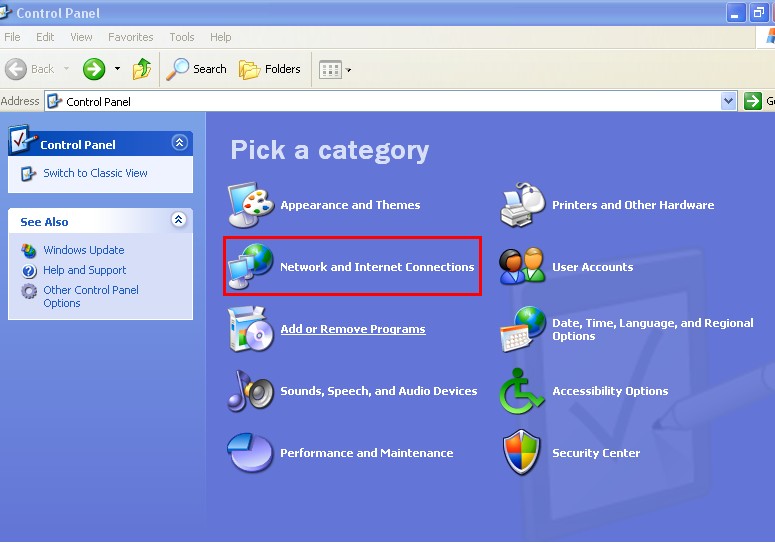Click the Control Panel icon in the address bar
Viewport: 775px width, 543px height.
pyautogui.click(x=54, y=101)
